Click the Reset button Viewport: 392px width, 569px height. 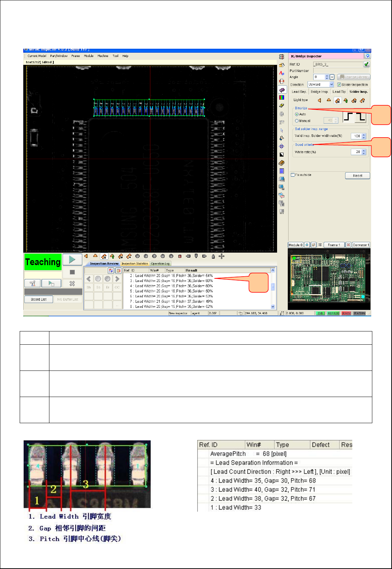(357, 176)
